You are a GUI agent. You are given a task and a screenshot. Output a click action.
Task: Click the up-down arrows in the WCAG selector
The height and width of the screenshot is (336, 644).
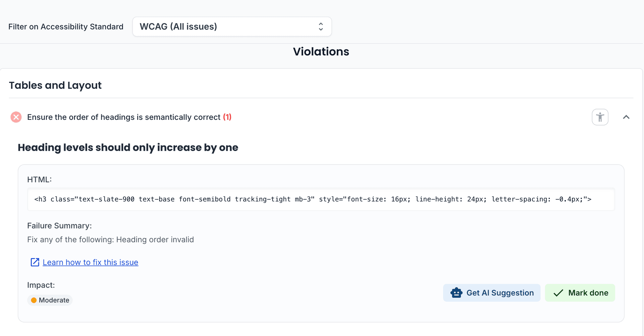pos(321,27)
